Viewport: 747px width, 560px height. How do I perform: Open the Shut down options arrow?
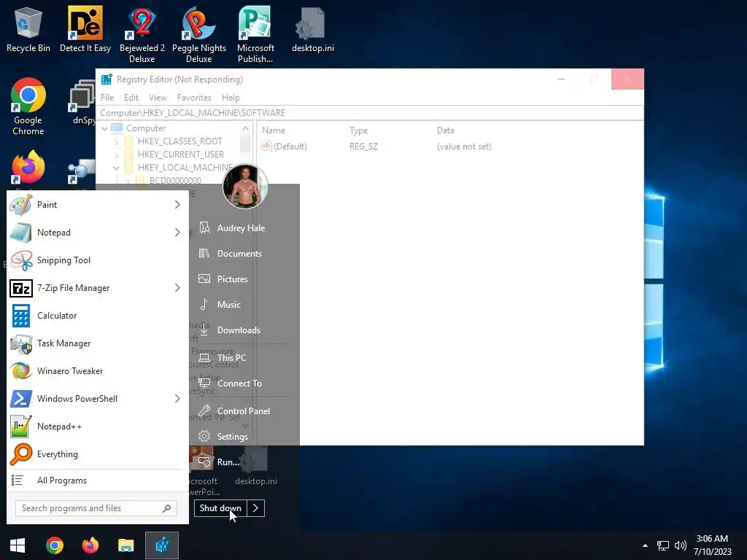point(256,508)
